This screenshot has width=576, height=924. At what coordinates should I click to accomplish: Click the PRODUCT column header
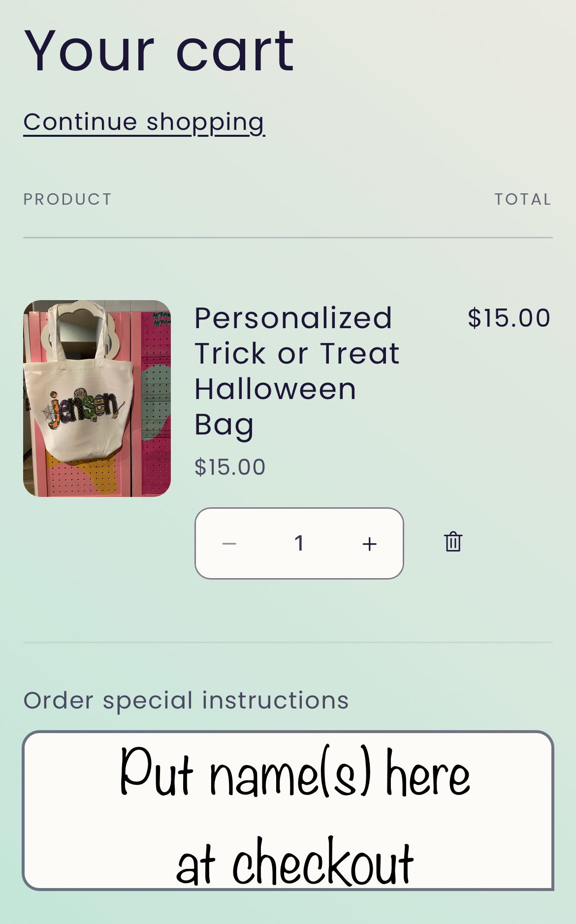coord(67,199)
